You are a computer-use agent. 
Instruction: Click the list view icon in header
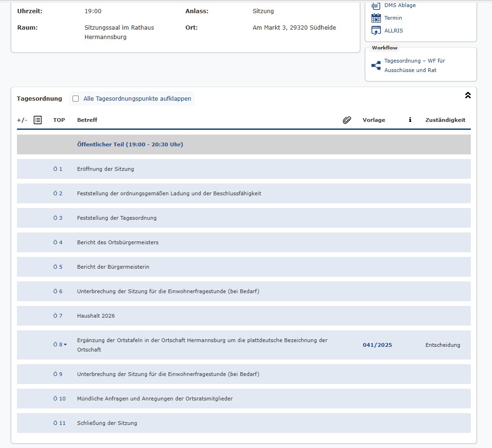click(x=38, y=120)
